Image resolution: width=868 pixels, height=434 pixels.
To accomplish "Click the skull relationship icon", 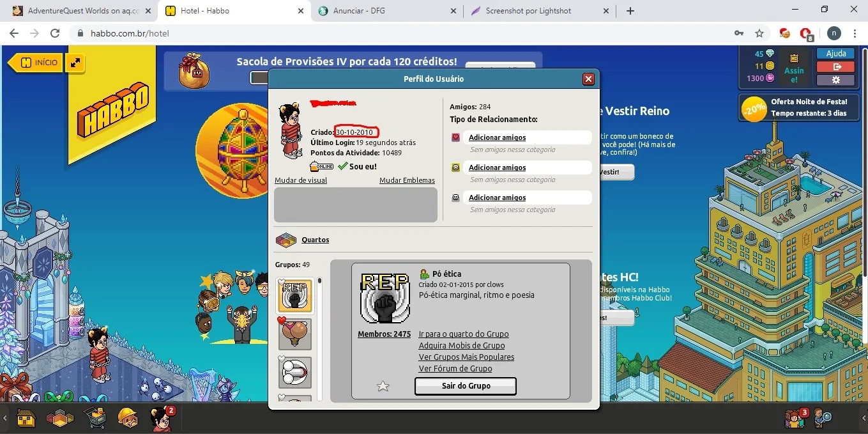I will tap(455, 198).
